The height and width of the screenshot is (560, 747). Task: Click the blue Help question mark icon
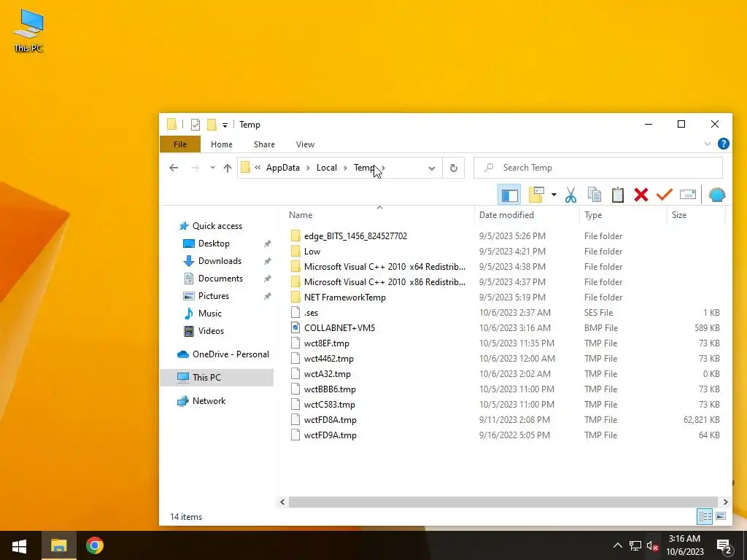point(723,144)
